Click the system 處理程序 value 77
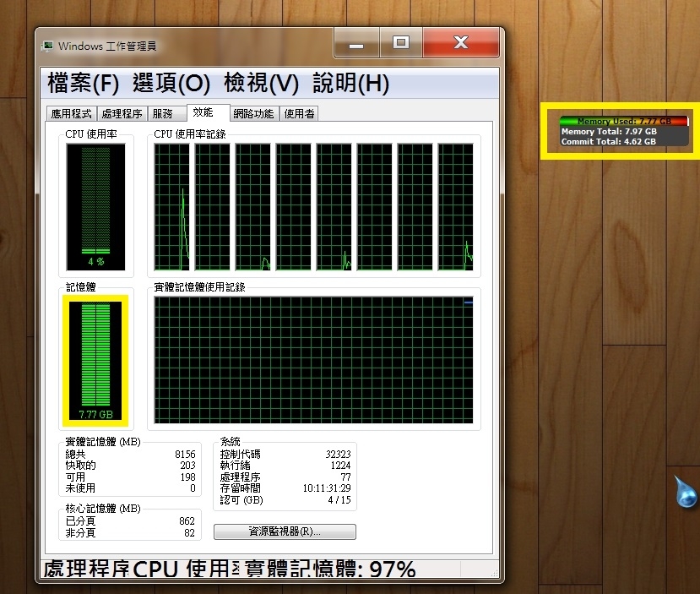The width and height of the screenshot is (700, 594). click(346, 477)
